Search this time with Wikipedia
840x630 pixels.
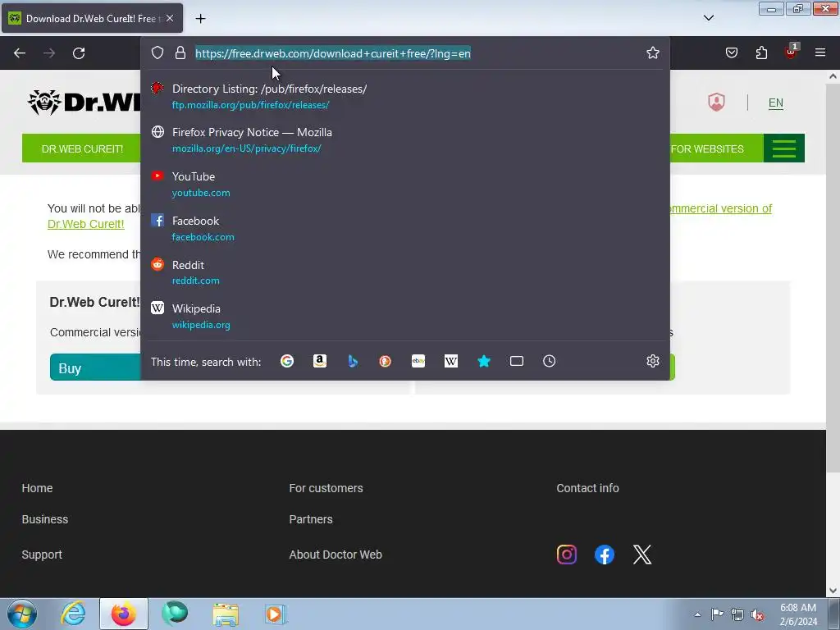click(451, 361)
